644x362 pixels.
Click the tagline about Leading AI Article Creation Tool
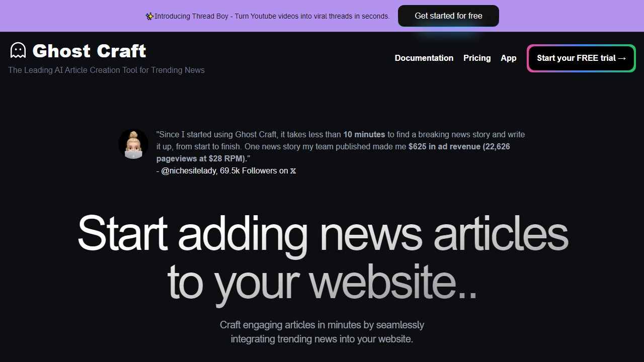106,70
